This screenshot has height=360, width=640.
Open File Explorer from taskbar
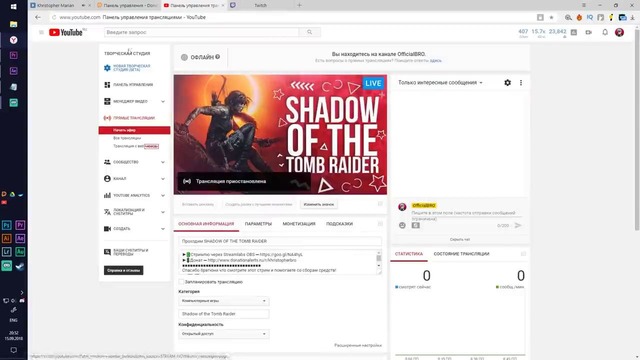(x=13, y=24)
